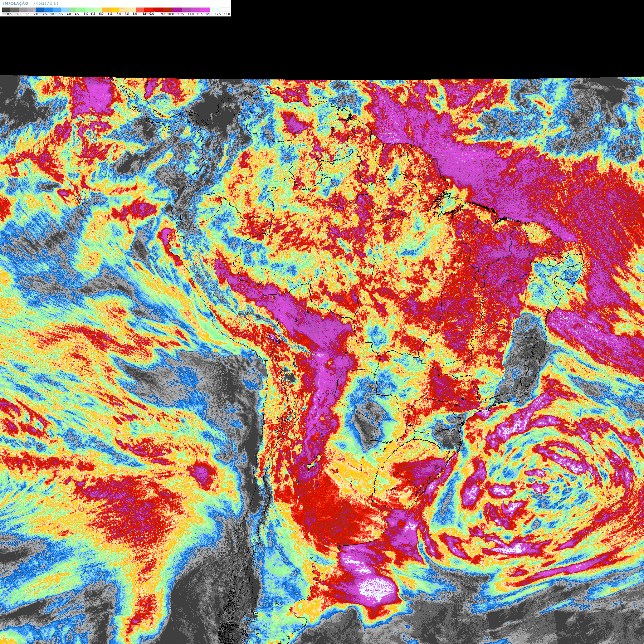Viewport: 644px width, 644px height.
Task: Click the 3.0 legend value
Action: [52, 14]
